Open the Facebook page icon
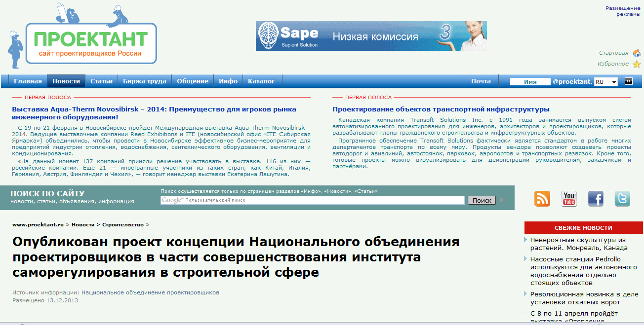 (595, 198)
